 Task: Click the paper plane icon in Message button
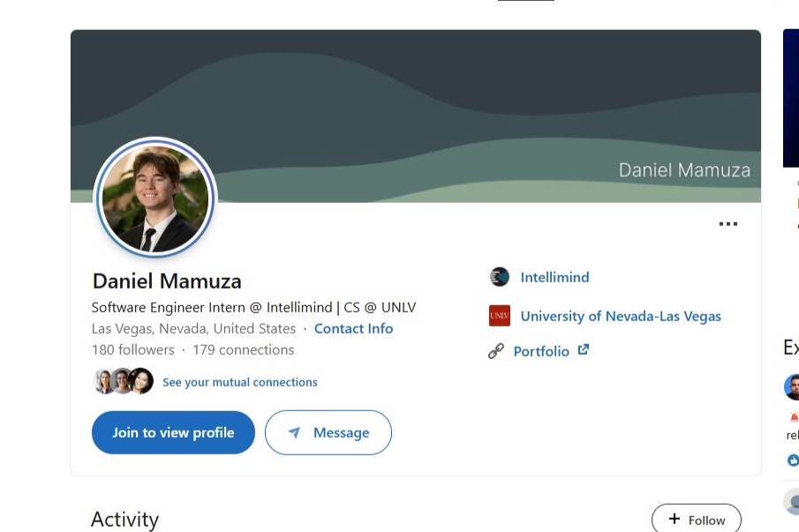tap(294, 432)
